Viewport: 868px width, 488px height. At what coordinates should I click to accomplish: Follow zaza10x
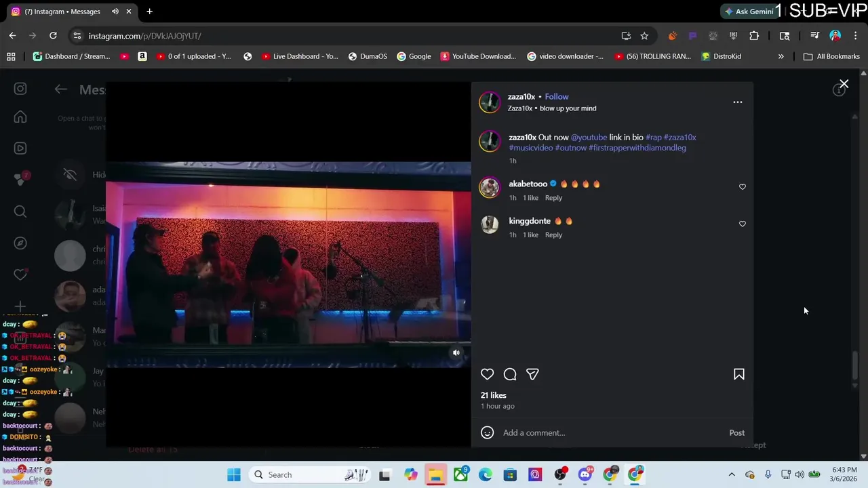pyautogui.click(x=557, y=97)
